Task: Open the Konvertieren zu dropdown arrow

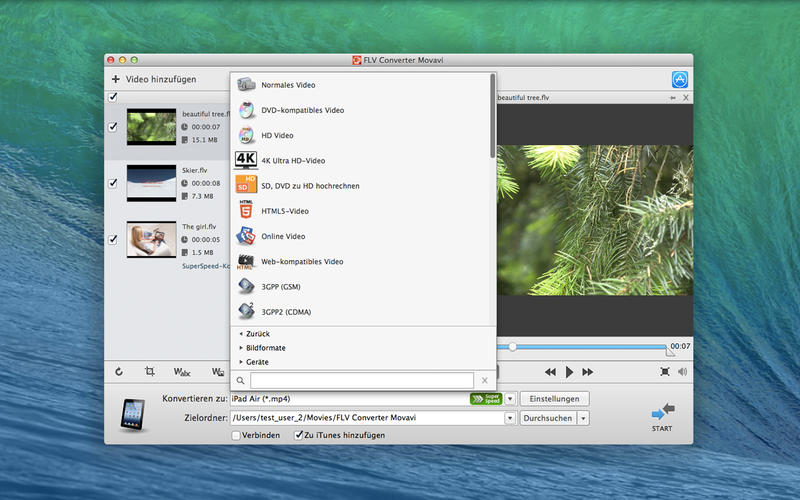Action: pos(510,399)
